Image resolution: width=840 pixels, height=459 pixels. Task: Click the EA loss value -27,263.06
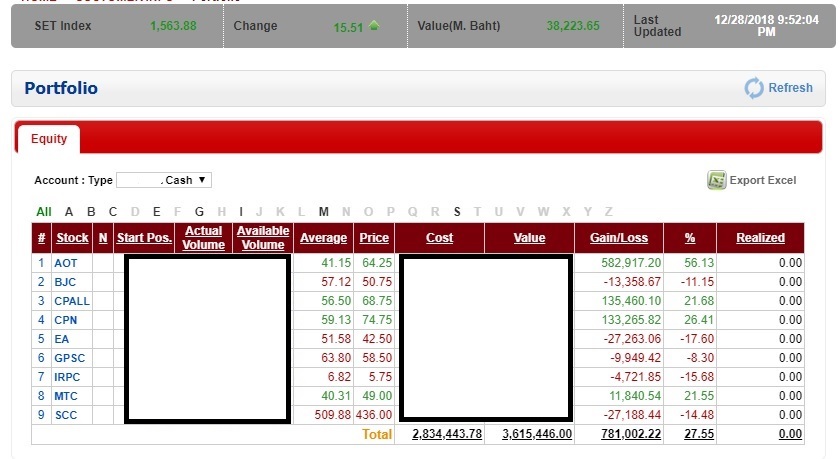[632, 339]
